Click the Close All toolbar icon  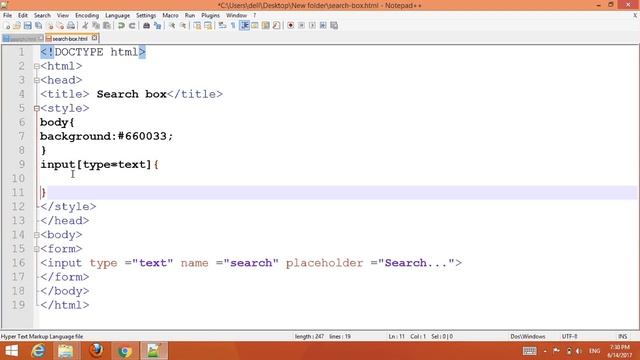pos(60,26)
